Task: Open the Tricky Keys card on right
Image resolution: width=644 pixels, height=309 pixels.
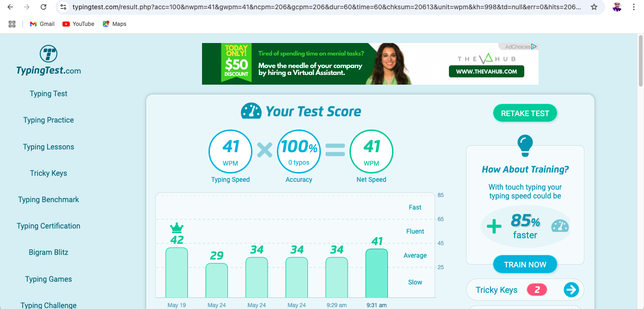Action: (525, 290)
